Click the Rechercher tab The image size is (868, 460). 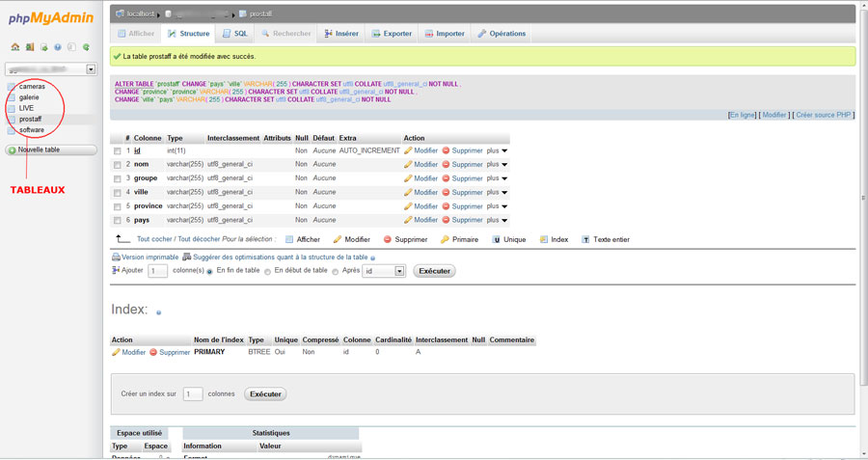click(286, 33)
